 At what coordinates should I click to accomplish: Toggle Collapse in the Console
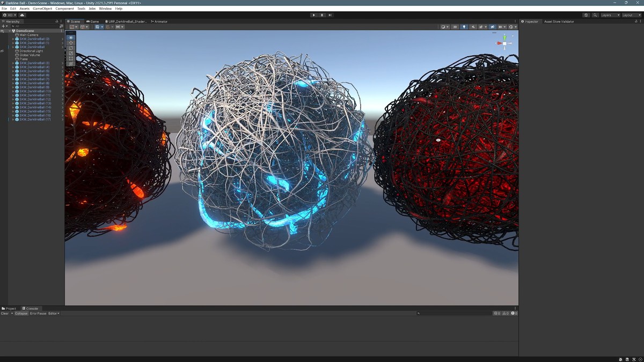21,313
